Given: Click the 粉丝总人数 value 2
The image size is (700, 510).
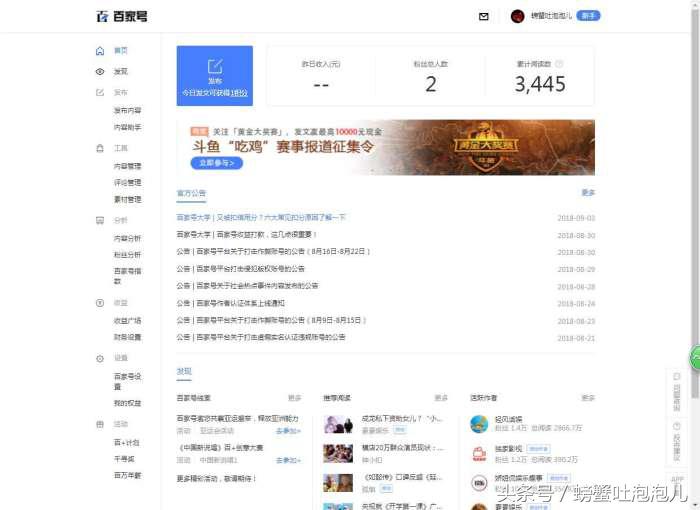Looking at the screenshot, I should pos(431,84).
